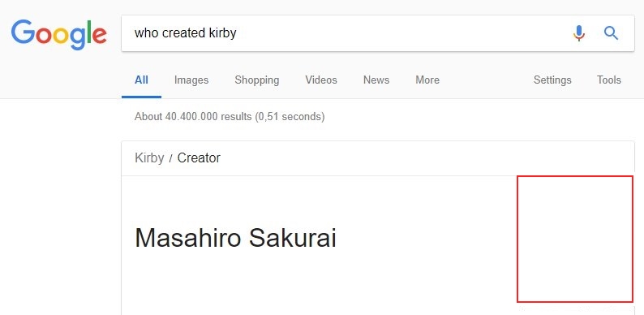Select the All results tab
The image size is (644, 315).
[x=141, y=80]
